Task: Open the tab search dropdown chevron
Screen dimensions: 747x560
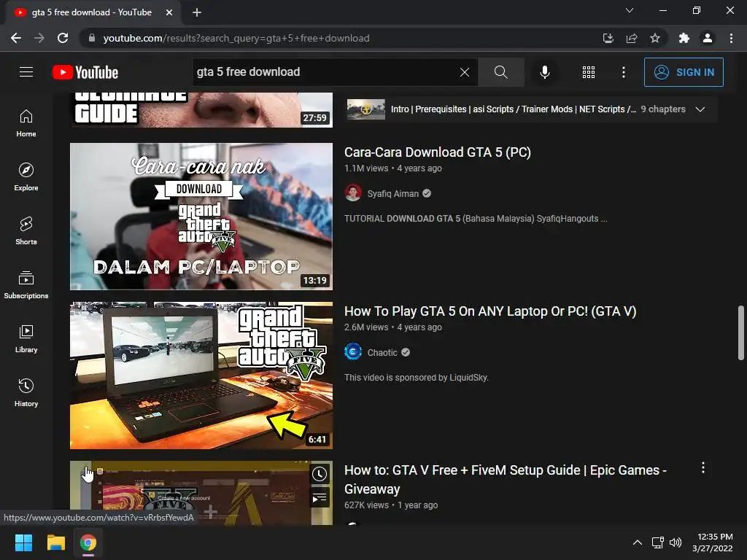Action: tap(630, 10)
